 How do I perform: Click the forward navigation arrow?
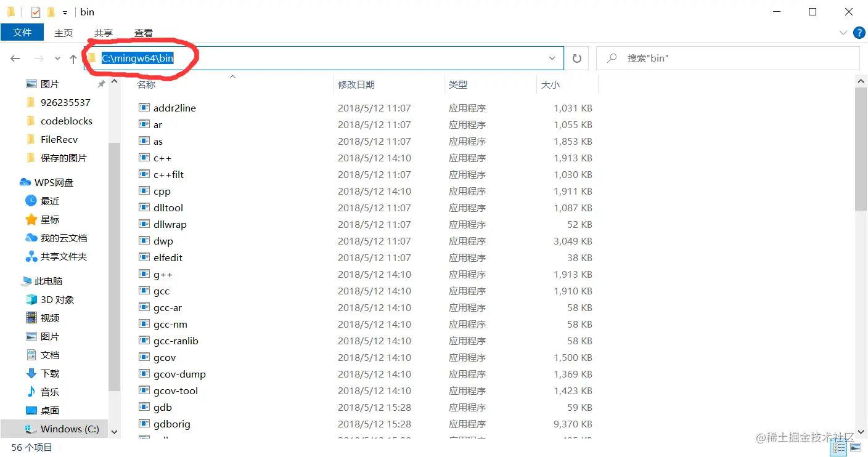click(39, 59)
